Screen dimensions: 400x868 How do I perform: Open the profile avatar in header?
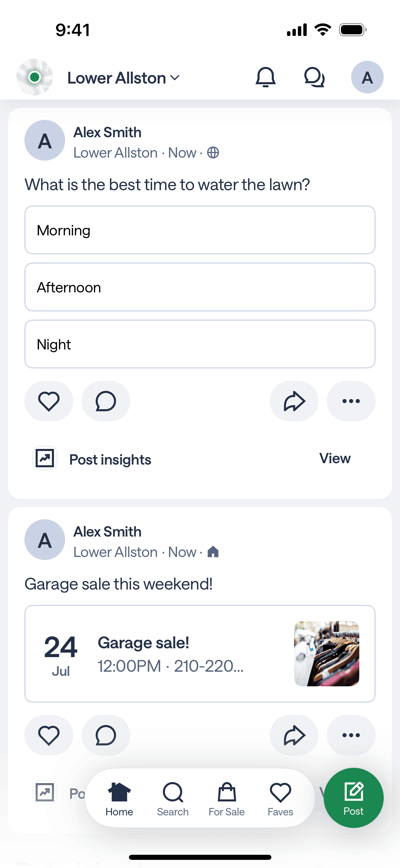(367, 77)
